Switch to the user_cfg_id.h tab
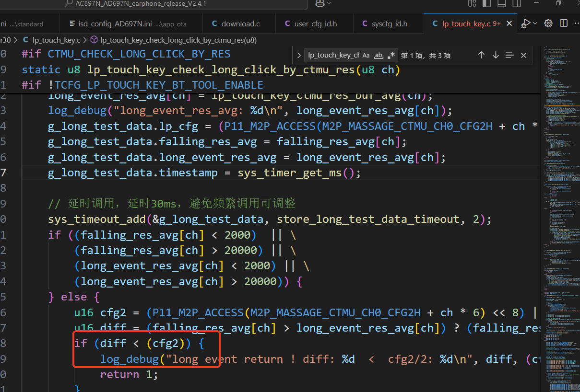Image resolution: width=580 pixels, height=392 pixels. 314,23
